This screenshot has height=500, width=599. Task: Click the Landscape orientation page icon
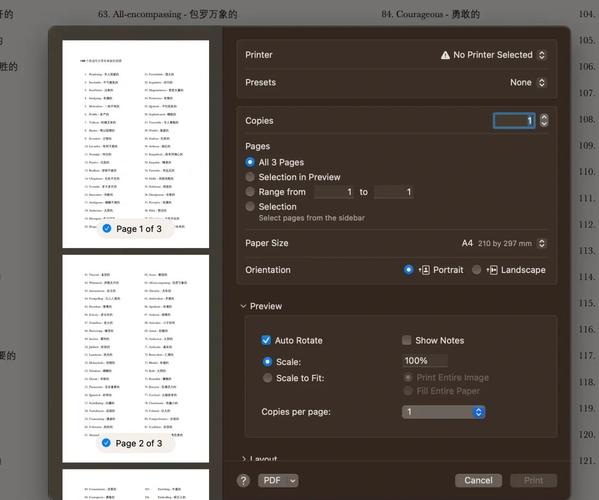(x=492, y=270)
